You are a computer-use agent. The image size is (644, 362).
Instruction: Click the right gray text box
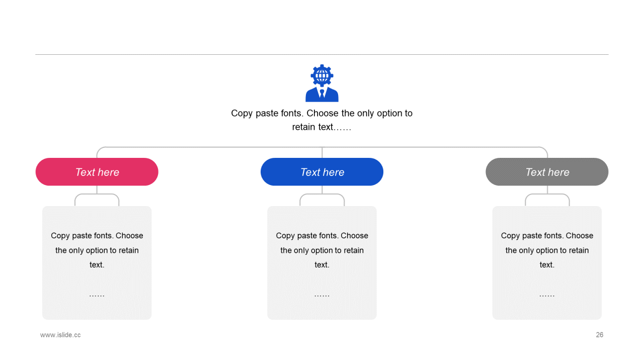click(x=547, y=263)
